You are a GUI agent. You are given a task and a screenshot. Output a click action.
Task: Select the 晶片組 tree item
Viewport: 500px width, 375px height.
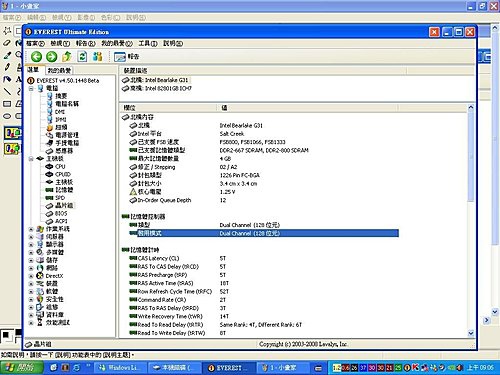click(x=64, y=206)
